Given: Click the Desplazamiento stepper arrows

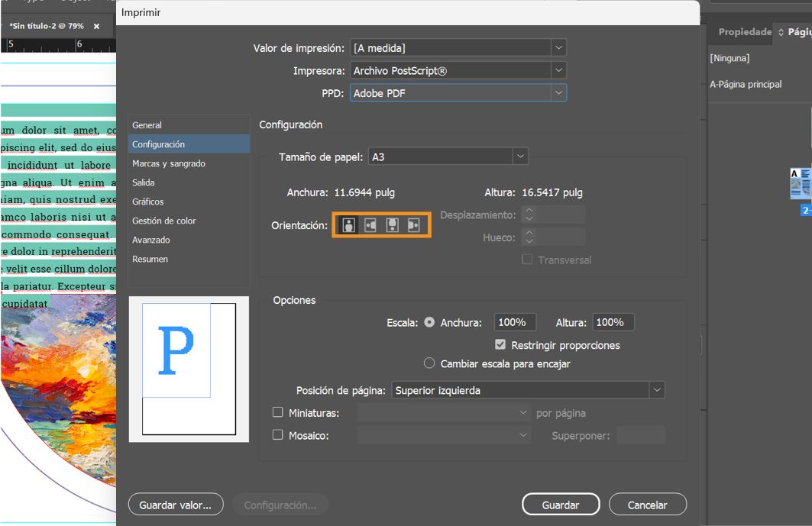Looking at the screenshot, I should 529,215.
